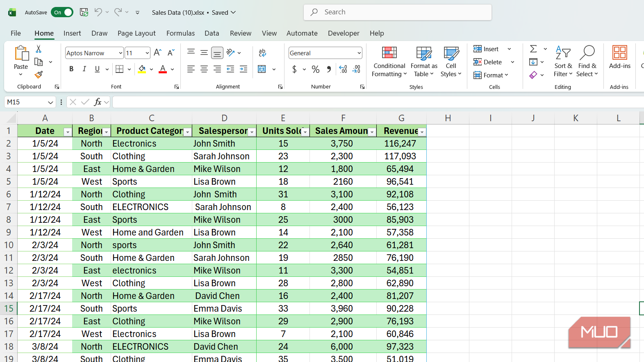Image resolution: width=644 pixels, height=362 pixels.
Task: Open the Data ribbon tab
Action: coord(212,33)
